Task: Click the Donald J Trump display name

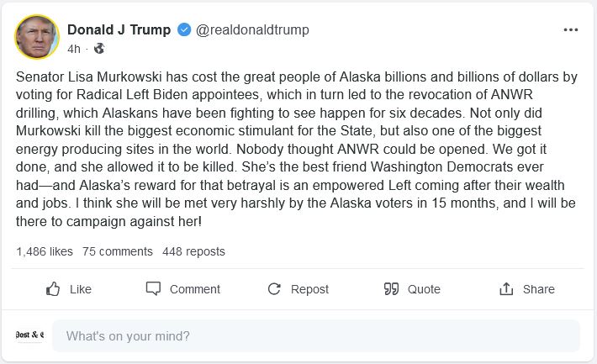Action: click(x=119, y=30)
